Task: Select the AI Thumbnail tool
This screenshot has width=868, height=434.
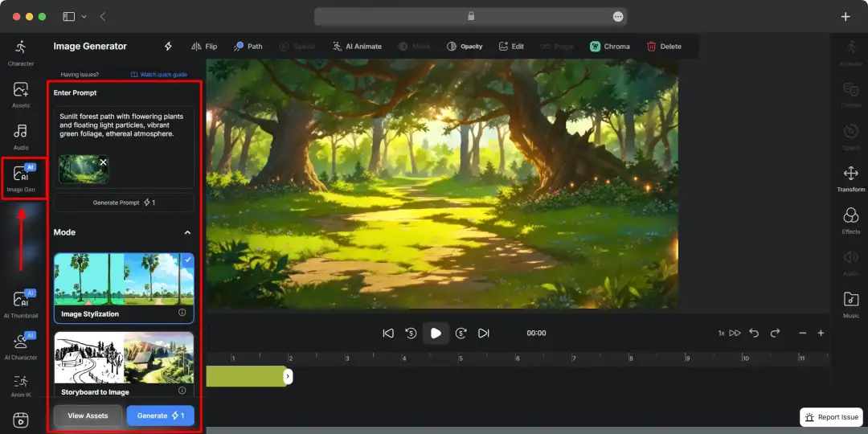Action: point(20,304)
